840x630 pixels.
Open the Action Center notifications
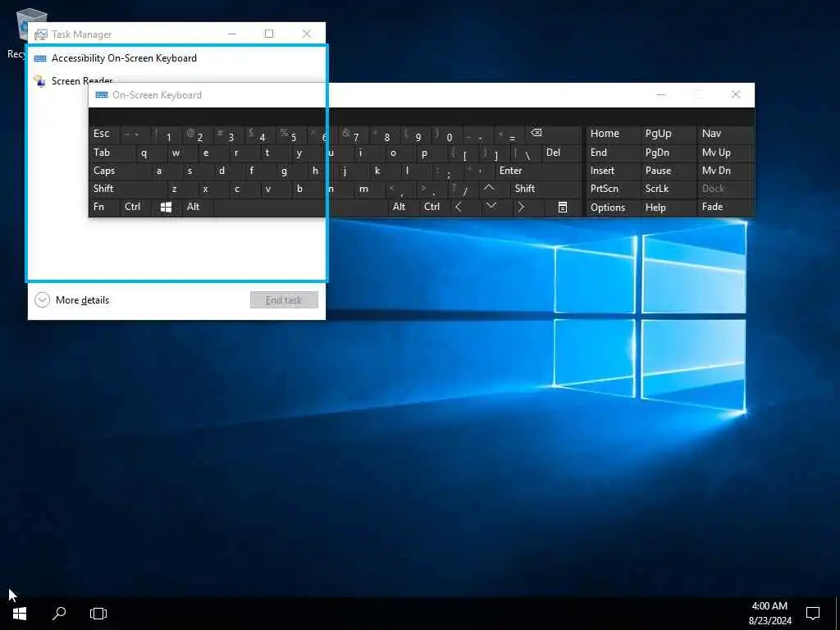pyautogui.click(x=813, y=614)
